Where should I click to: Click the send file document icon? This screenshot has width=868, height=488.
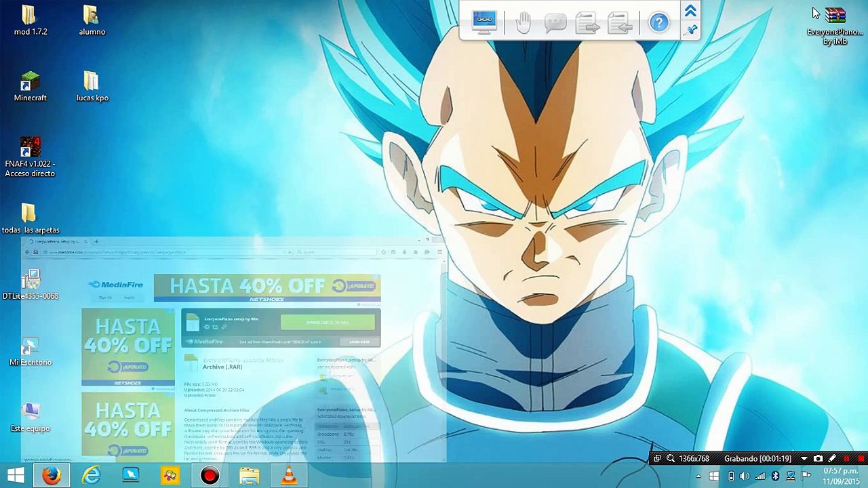(588, 24)
